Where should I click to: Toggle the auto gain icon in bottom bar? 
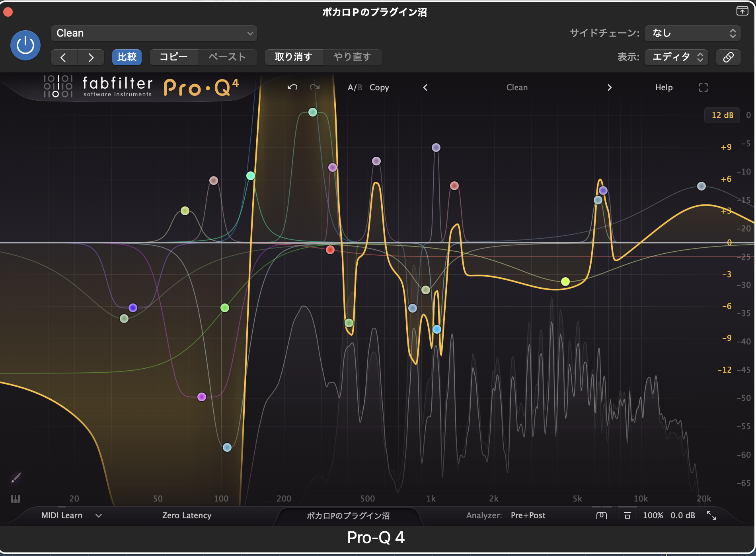click(627, 516)
